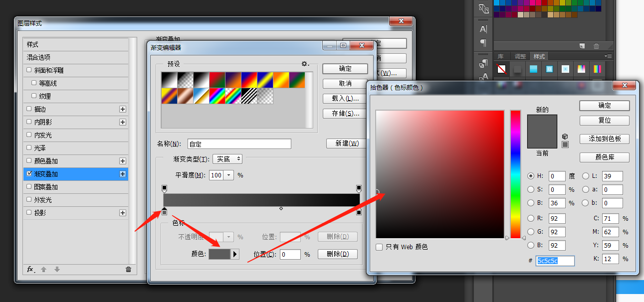Select the right color stop under the gradient bar

click(x=359, y=212)
